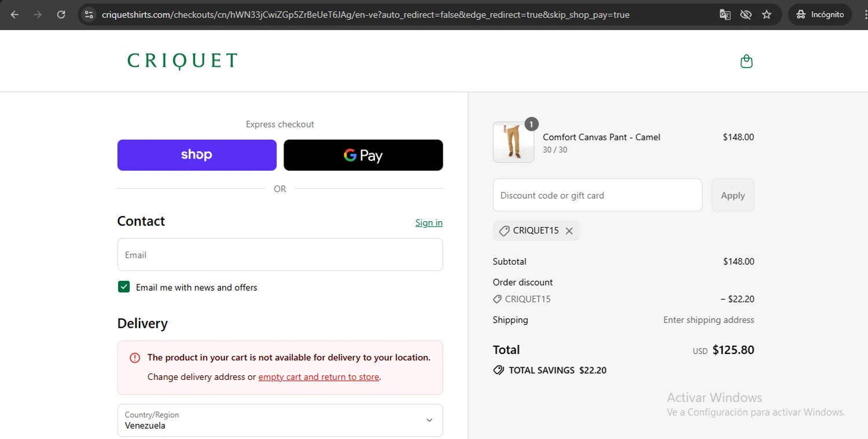This screenshot has width=868, height=439.
Task: Click the translate page icon
Action: pyautogui.click(x=725, y=14)
